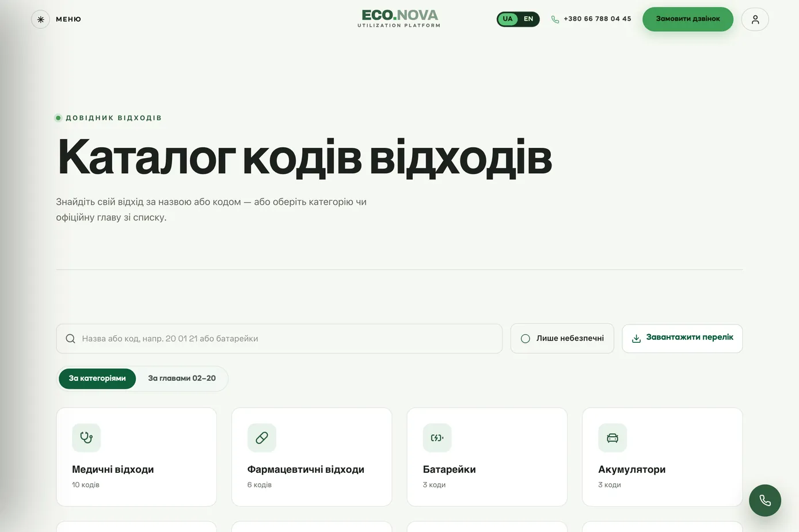Open the floating phone call button

coord(765,500)
